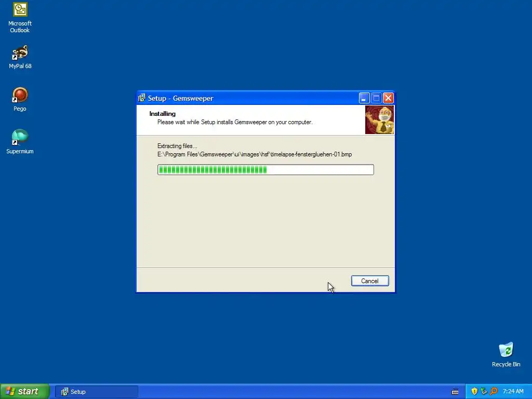Image resolution: width=532 pixels, height=399 pixels.
Task: Click the Gemsweeper installer progress bar
Action: (265, 170)
